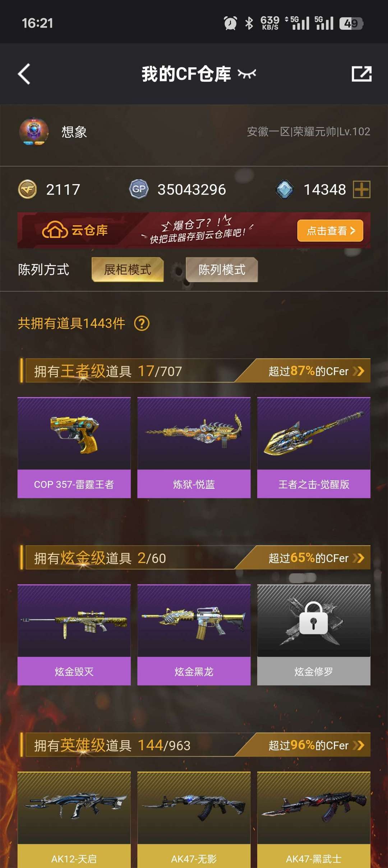The image size is (388, 868).
Task: Tap the back arrow icon
Action: pyautogui.click(x=24, y=74)
